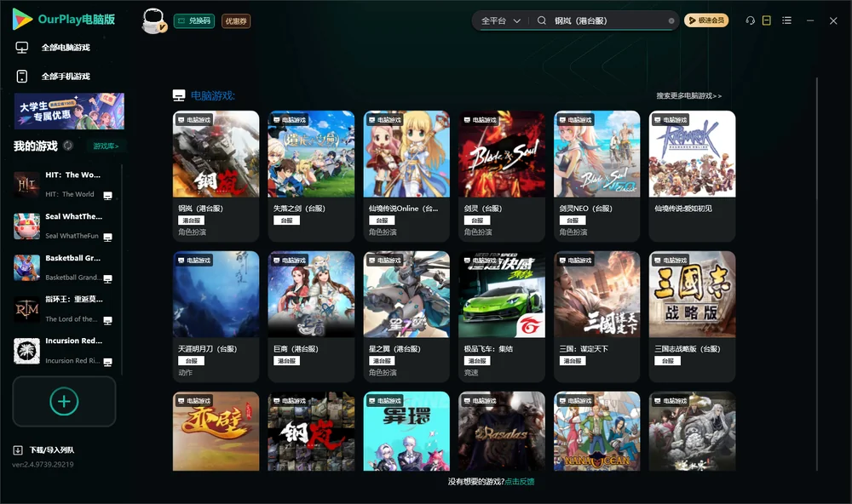
Task: Select 全部电脑游戏 in the sidebar
Action: 66,48
